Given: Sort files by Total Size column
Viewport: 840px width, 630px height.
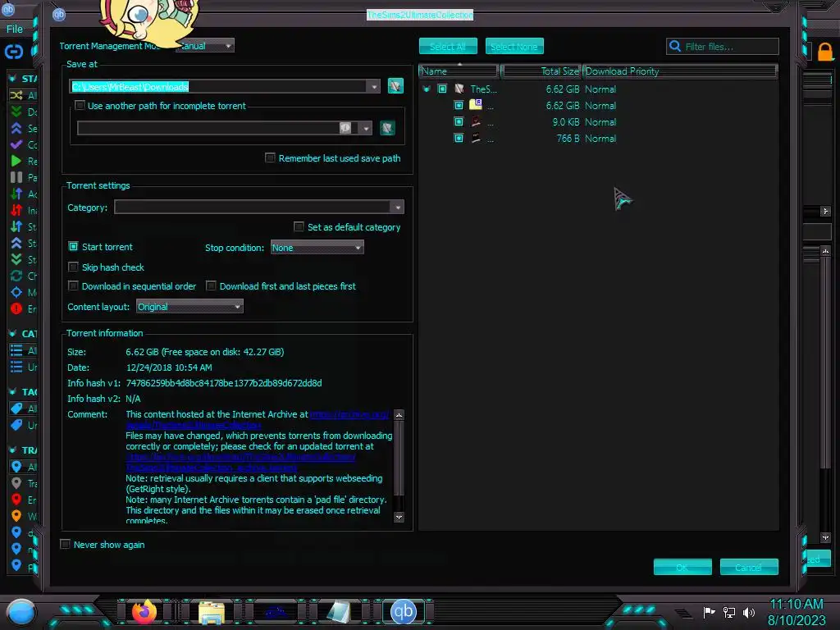Looking at the screenshot, I should pyautogui.click(x=541, y=71).
